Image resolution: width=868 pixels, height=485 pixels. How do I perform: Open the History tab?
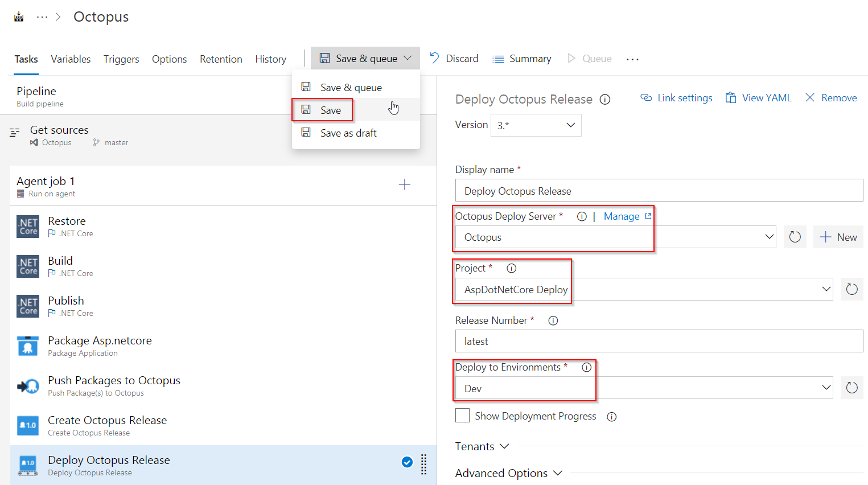tap(270, 59)
